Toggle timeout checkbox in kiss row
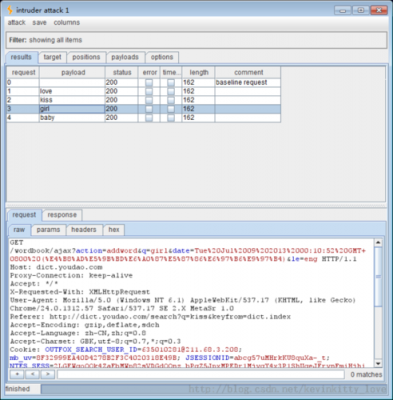393x400 pixels. [x=171, y=100]
